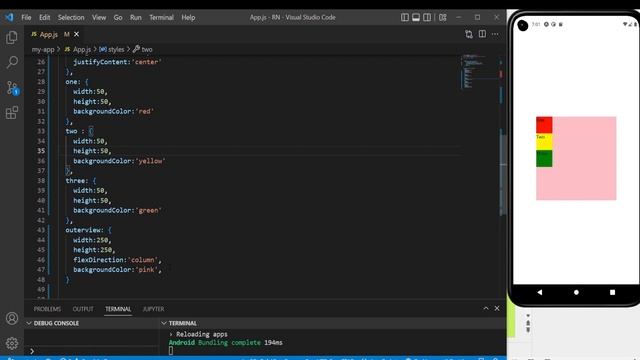This screenshot has width=640, height=360.
Task: Click the VS Code logo icon
Action: [9, 17]
